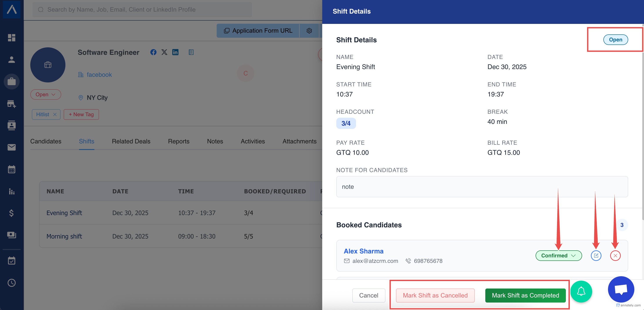Viewport: 644px width, 310px height.
Task: Click the Cancel button
Action: tap(369, 295)
